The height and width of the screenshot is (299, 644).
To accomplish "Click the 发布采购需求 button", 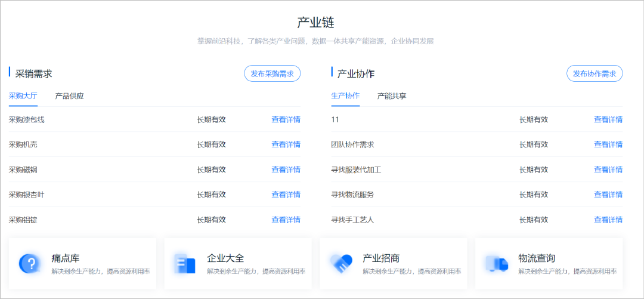I will click(273, 73).
